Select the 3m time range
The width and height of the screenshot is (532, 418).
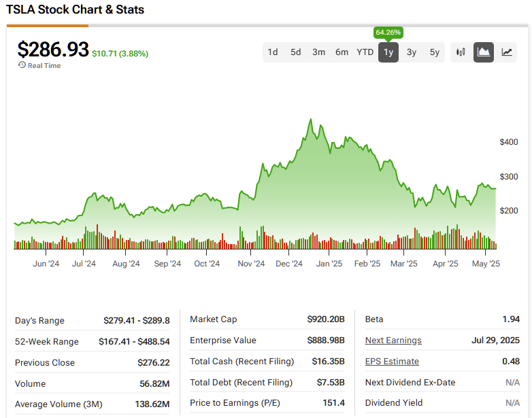[x=318, y=52]
